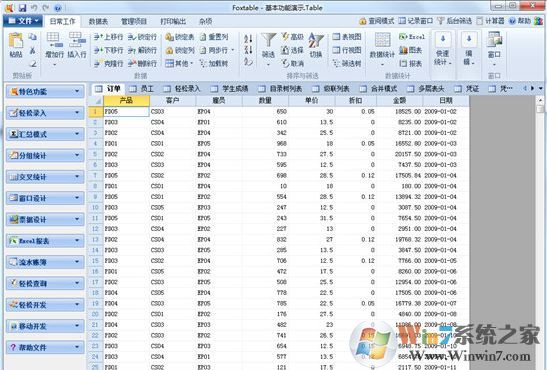This screenshot has width=547, height=370.
Task: Click Load Tree (加载树)
Action: 214,63
